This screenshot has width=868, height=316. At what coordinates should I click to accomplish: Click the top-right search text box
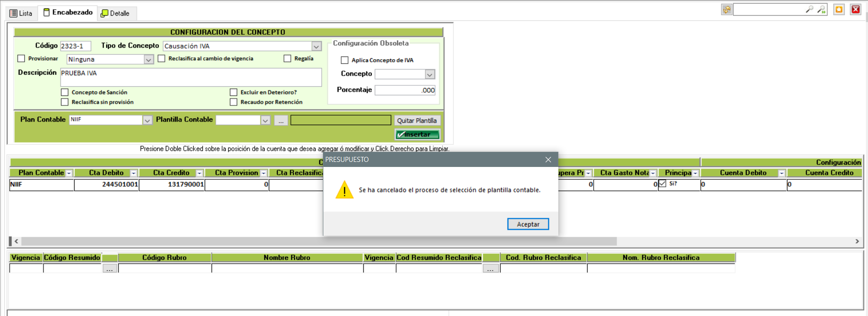tap(769, 9)
